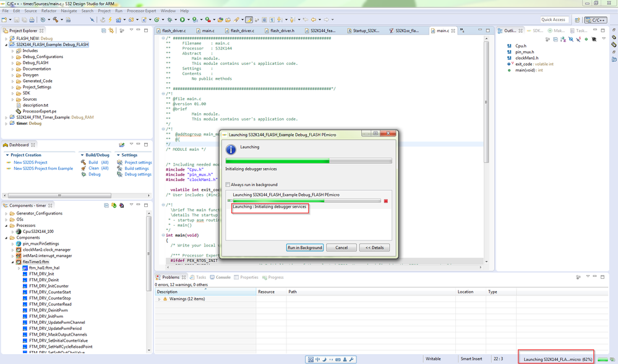Viewport: 618px width, 364px height.
Task: Select the Startup_S32K... editor tab
Action: [363, 30]
